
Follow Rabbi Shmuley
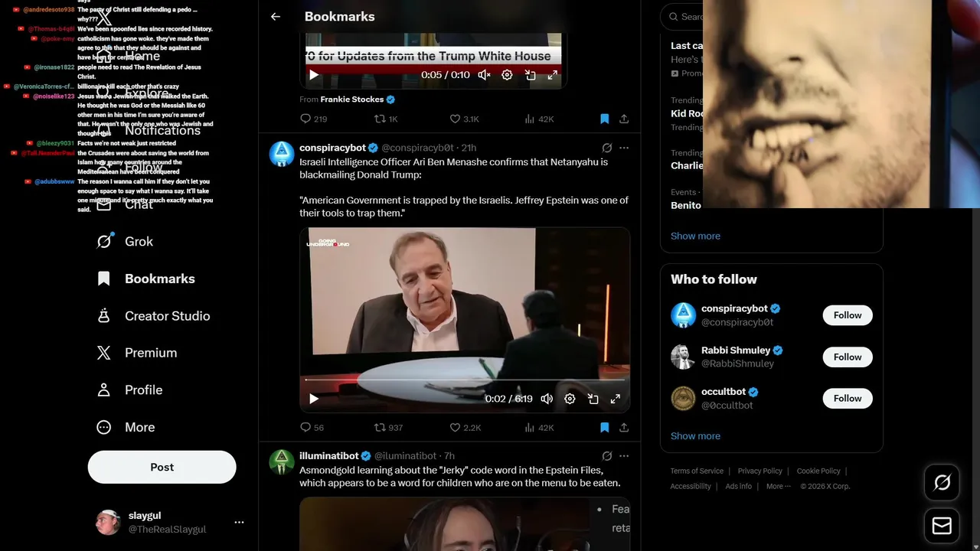tap(848, 357)
